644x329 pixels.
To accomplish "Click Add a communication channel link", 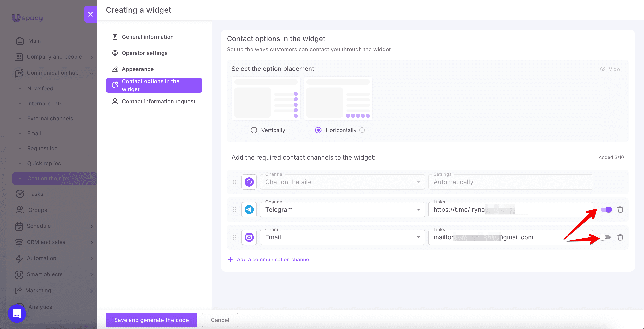I will (274, 259).
